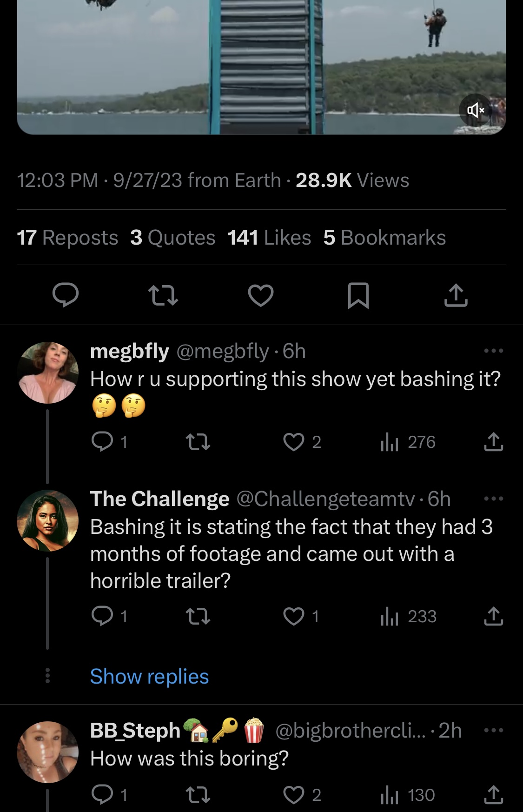Open the @Challengeteamtv profile handle

(x=326, y=499)
